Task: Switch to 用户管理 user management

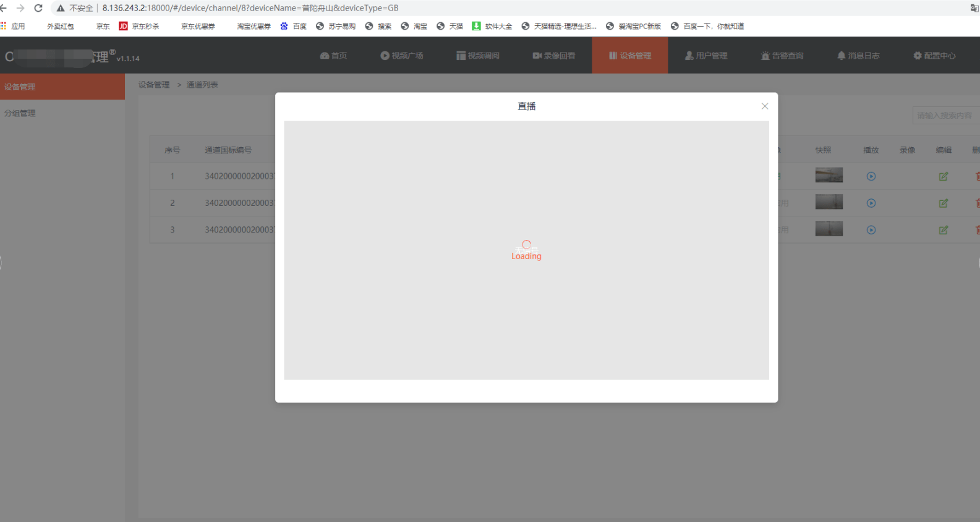Action: (706, 56)
